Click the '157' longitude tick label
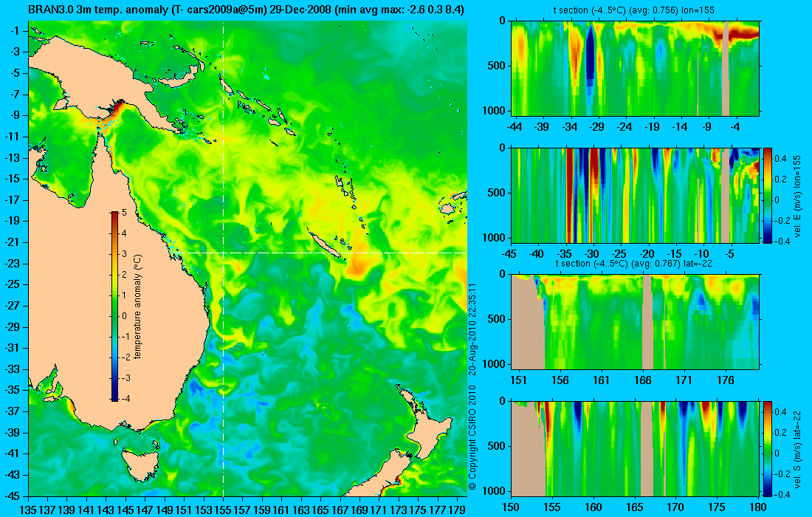The width and height of the screenshot is (812, 517). pos(242,510)
